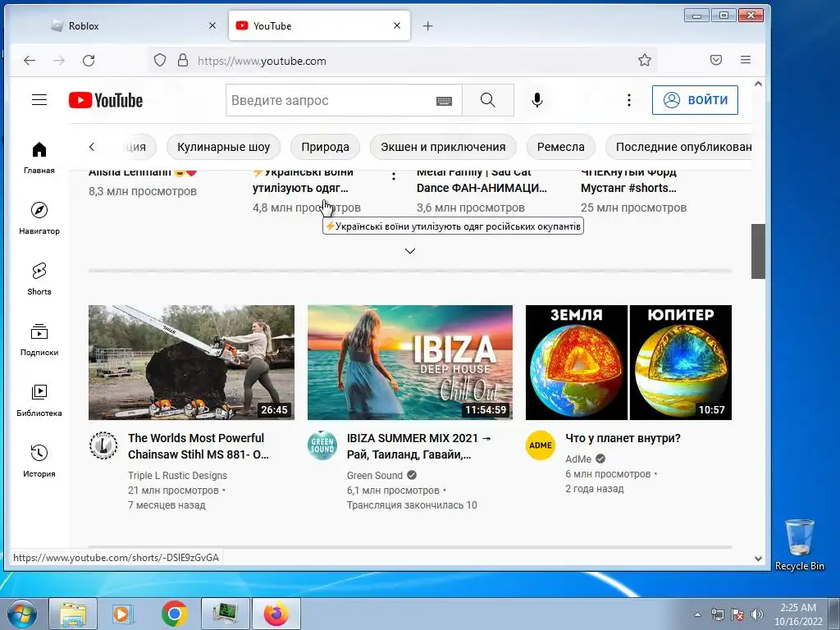840x630 pixels.
Task: Select the Кулинарные шоу chip
Action: coord(223,147)
